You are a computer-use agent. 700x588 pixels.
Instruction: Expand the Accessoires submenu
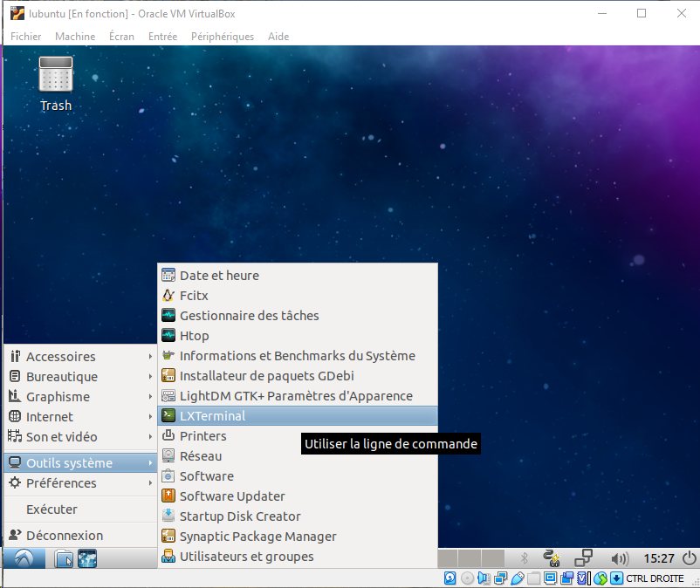pos(61,357)
